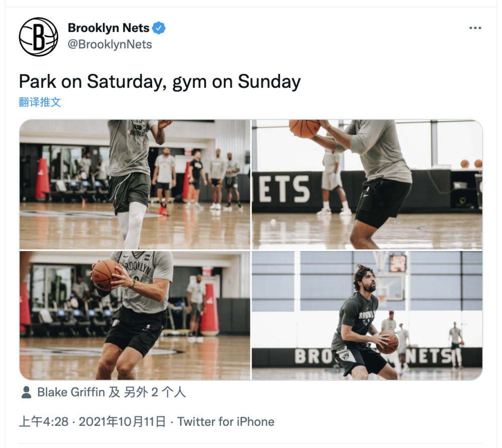
Task: Click the 上午4:28 timestamp link
Action: [x=44, y=422]
